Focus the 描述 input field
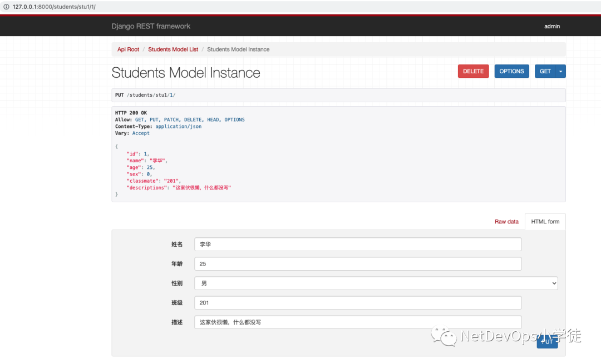The image size is (601, 364). coord(358,322)
